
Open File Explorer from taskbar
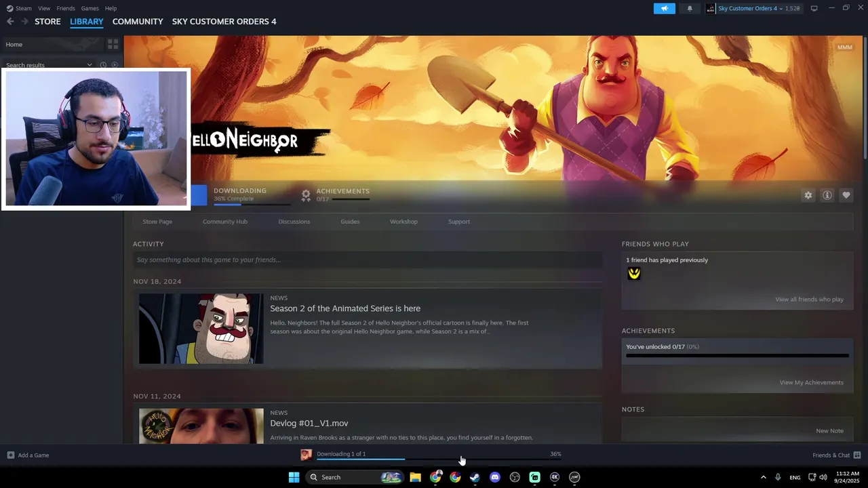click(x=415, y=477)
